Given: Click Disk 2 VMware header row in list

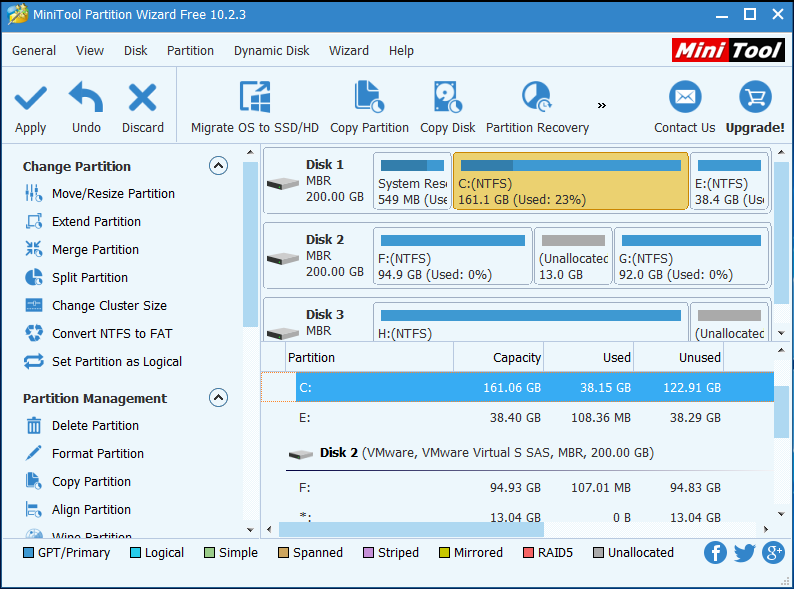Looking at the screenshot, I should click(517, 452).
